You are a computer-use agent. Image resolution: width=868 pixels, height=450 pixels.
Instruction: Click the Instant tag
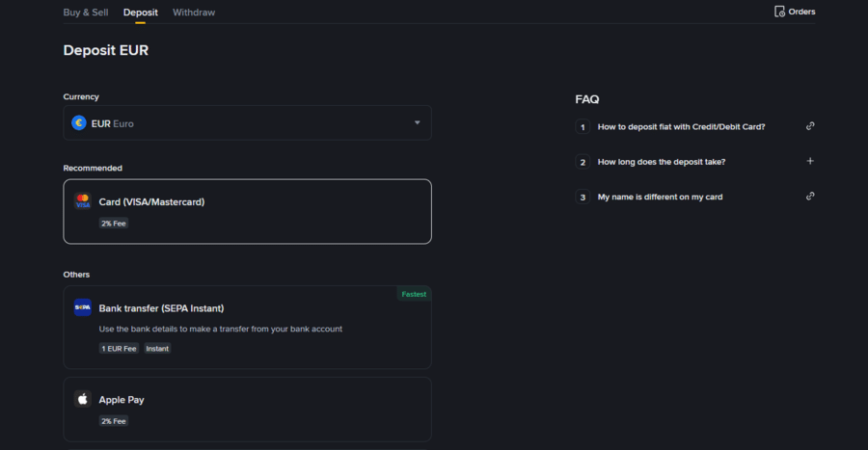[x=157, y=348]
